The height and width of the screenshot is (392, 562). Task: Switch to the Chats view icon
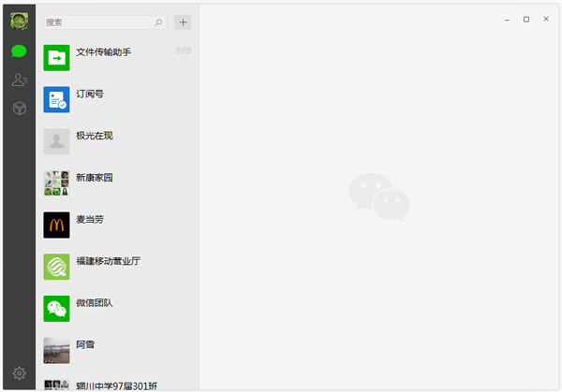click(19, 51)
